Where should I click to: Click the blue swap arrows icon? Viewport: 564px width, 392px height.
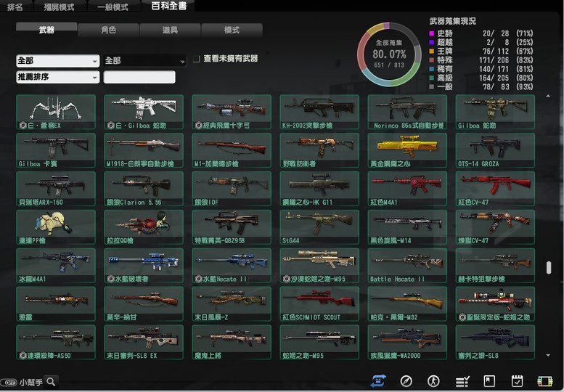tap(378, 381)
